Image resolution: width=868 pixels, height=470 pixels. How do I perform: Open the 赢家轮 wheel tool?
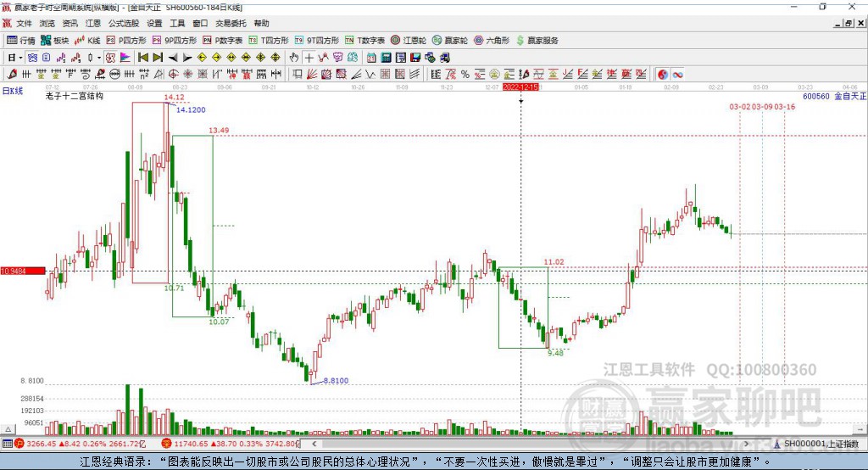[x=450, y=41]
